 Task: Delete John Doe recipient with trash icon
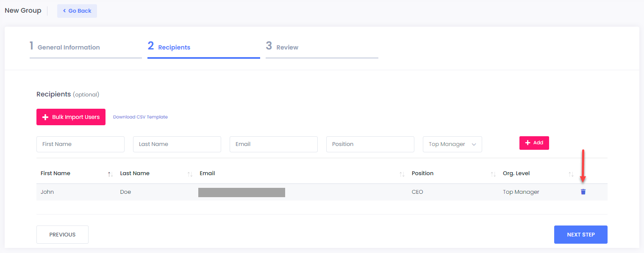[x=583, y=192]
